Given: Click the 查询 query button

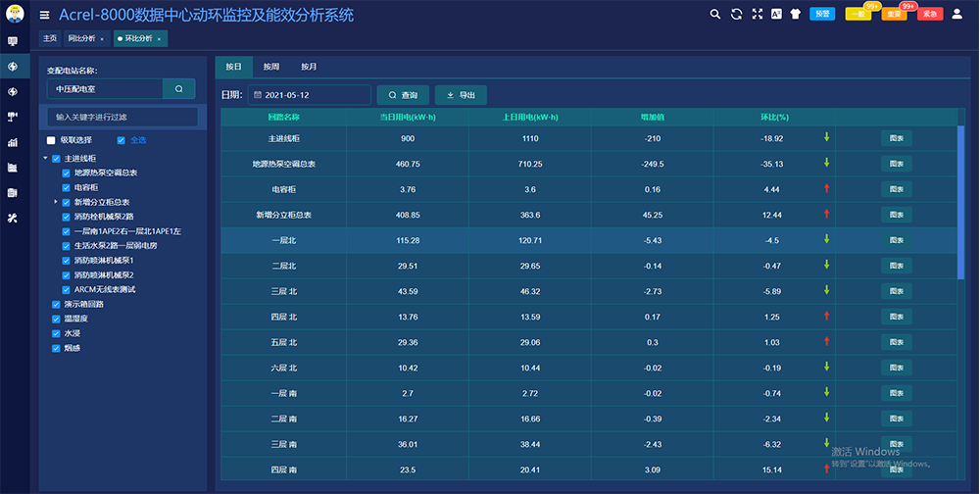Looking at the screenshot, I should 403,95.
